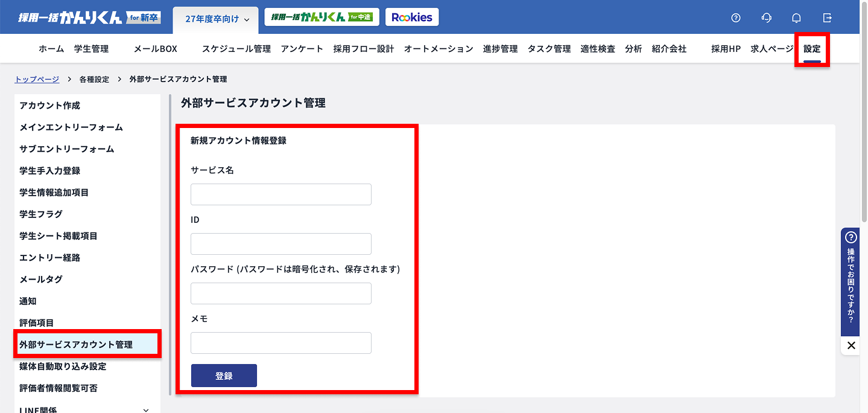868x413 pixels.
Task: Open the notifications bell icon
Action: pos(796,18)
